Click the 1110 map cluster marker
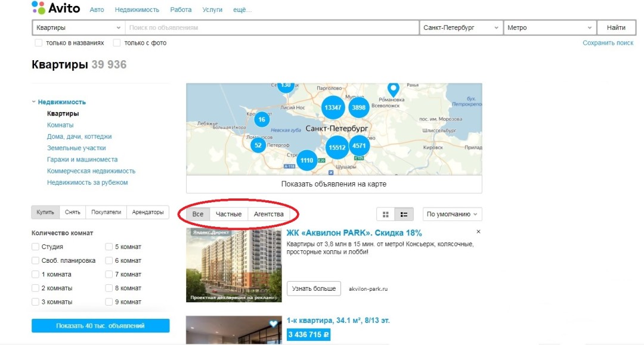644x345 pixels. (x=307, y=160)
